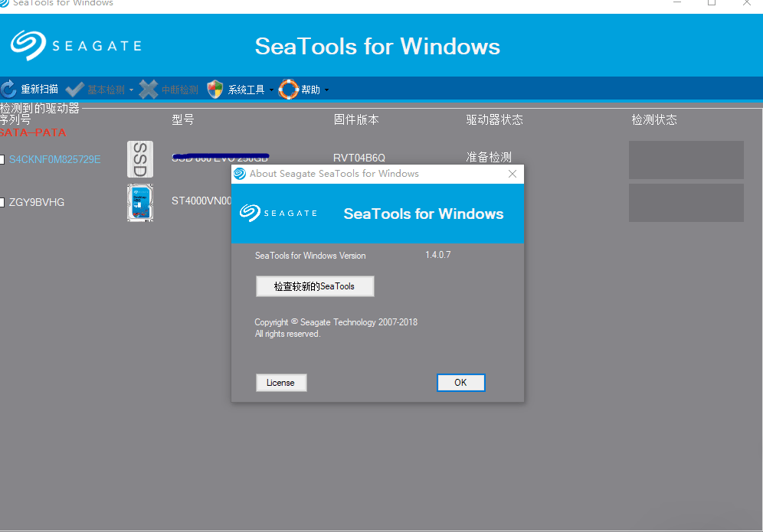Click the detection status progress bar
The image size is (763, 532).
(686, 160)
